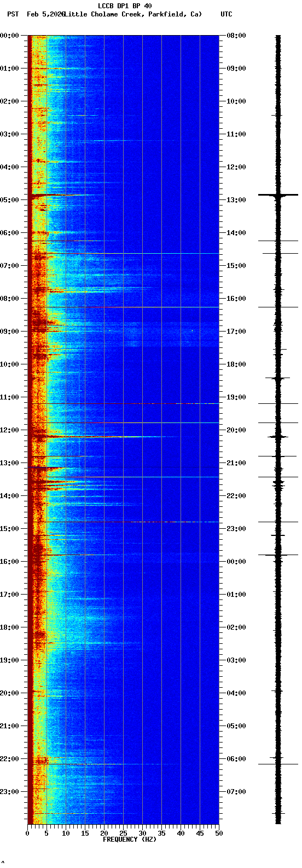
Task: Click the black horizontal line just after 13:00 PST
Action: pos(123,467)
